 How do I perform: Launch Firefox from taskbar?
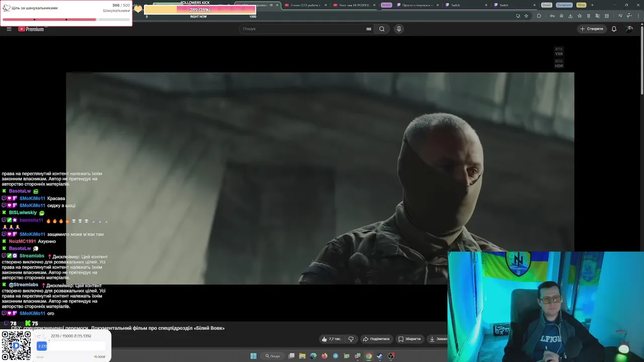tap(325, 356)
